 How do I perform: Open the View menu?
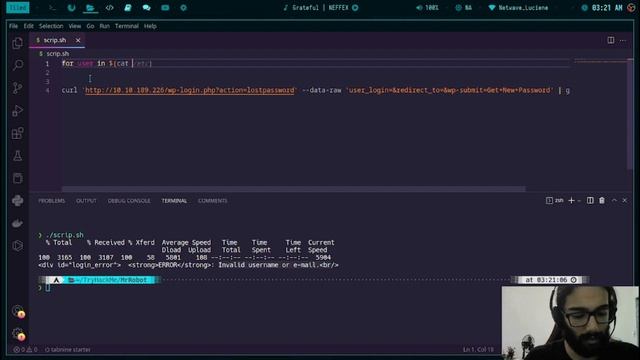[75, 26]
